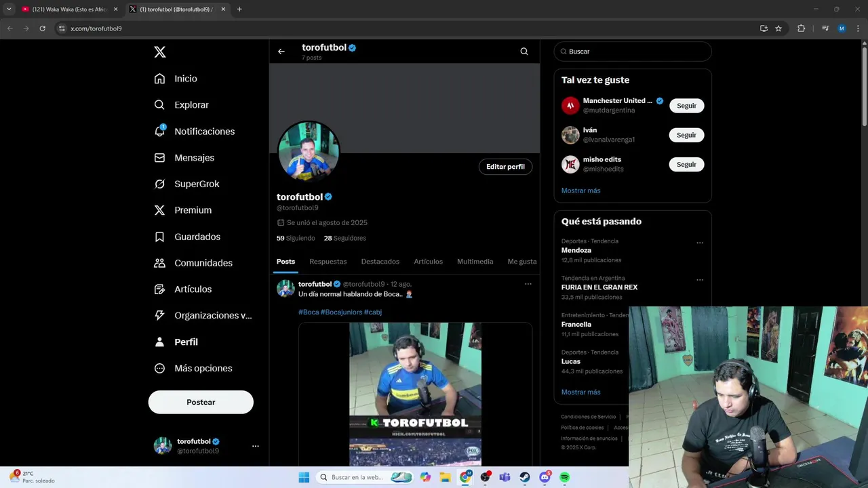This screenshot has height=488, width=868.
Task: Click the profile search magnifier icon
Action: [x=524, y=52]
